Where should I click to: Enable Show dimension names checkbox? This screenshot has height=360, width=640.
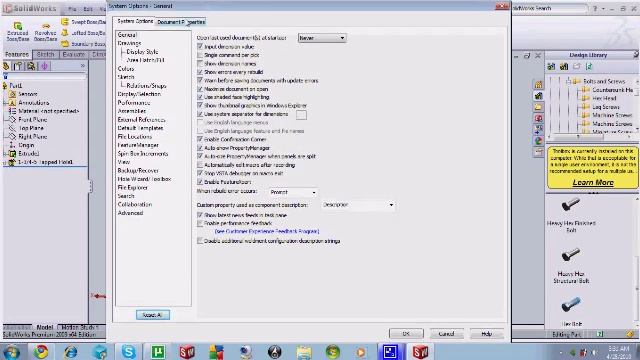pos(200,64)
